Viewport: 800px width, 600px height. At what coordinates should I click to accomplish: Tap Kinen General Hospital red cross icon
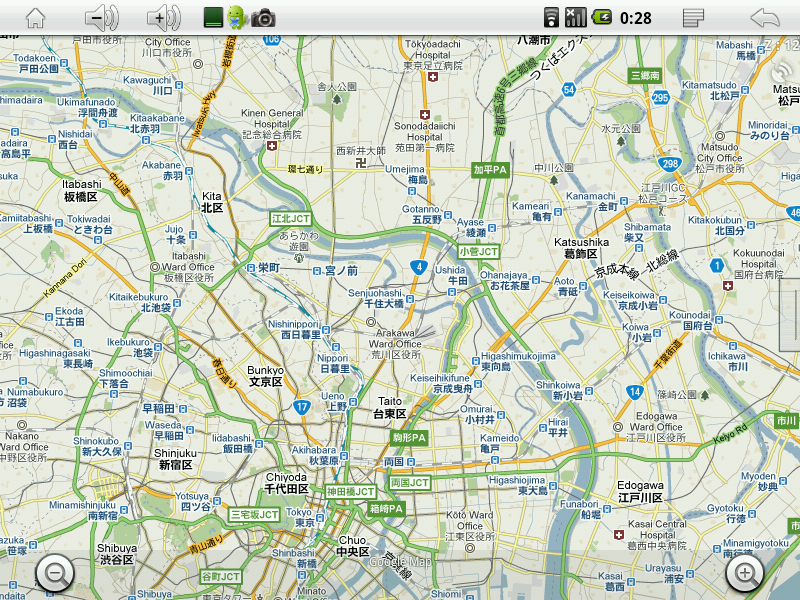click(x=272, y=146)
